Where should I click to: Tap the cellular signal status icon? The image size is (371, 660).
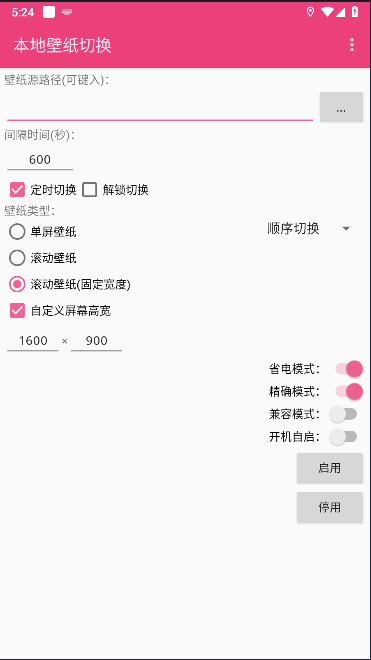click(340, 12)
